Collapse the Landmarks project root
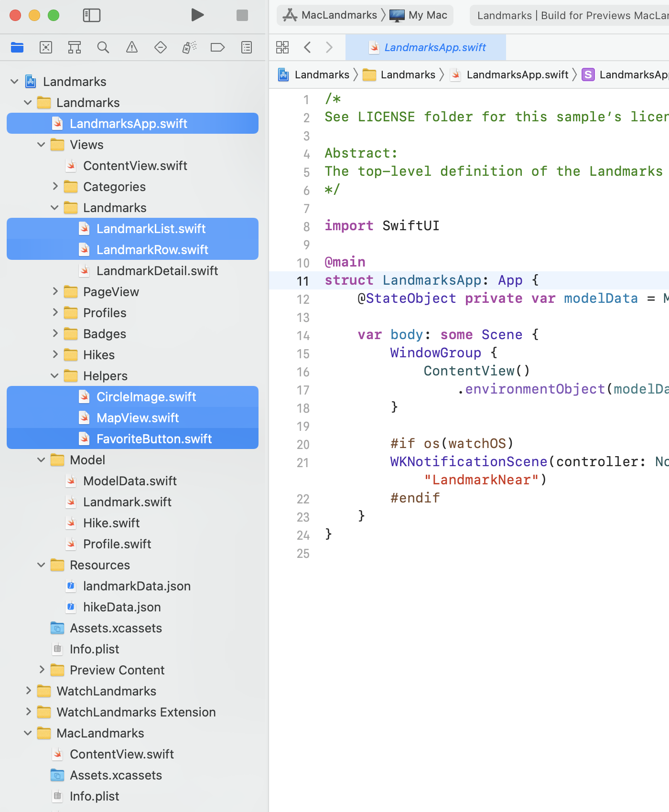The width and height of the screenshot is (669, 812). [14, 82]
